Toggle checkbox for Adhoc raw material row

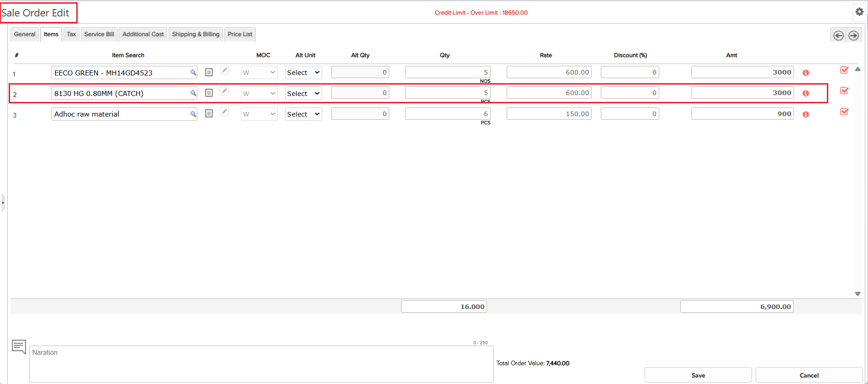[844, 112]
